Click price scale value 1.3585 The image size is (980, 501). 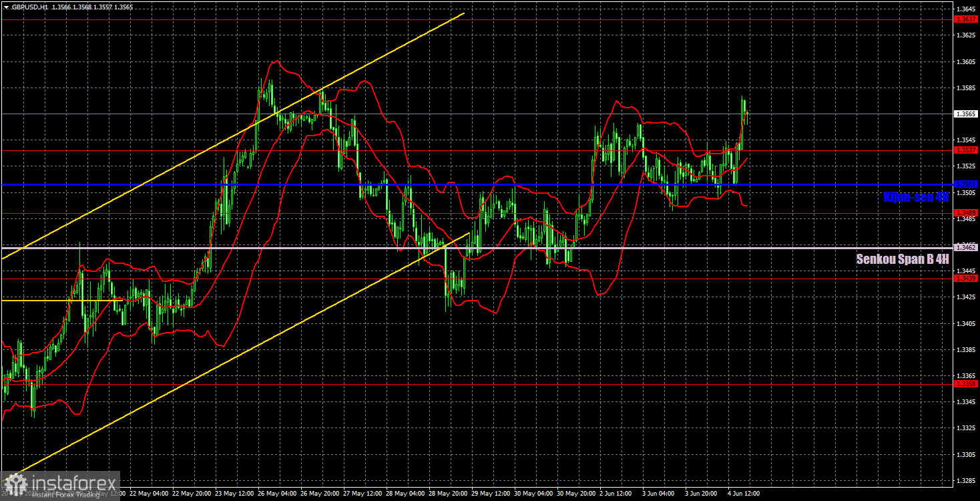click(x=966, y=88)
